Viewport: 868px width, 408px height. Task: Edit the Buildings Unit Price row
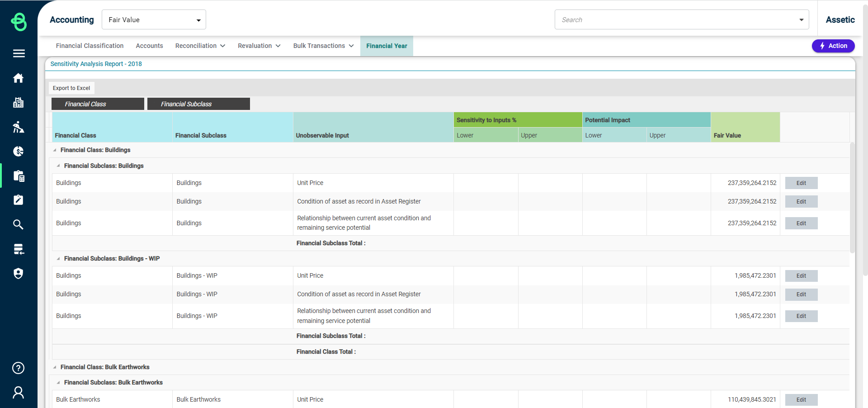coord(801,183)
